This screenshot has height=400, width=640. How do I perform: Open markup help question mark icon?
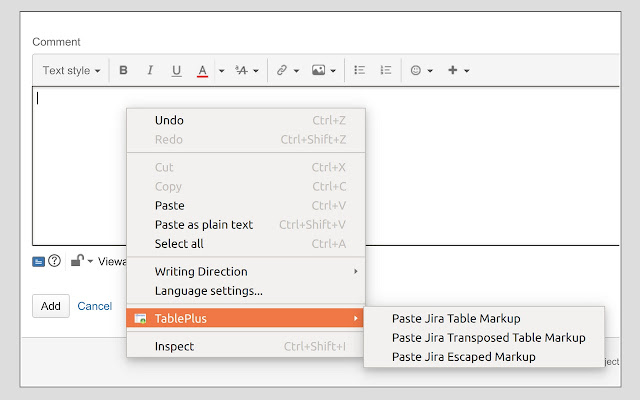[x=54, y=260]
